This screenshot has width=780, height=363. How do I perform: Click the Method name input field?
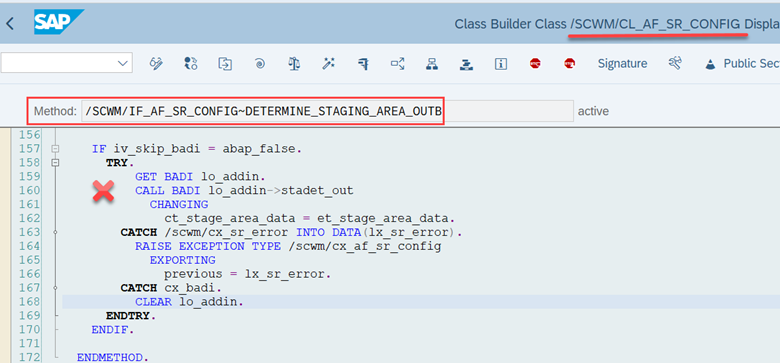click(327, 111)
